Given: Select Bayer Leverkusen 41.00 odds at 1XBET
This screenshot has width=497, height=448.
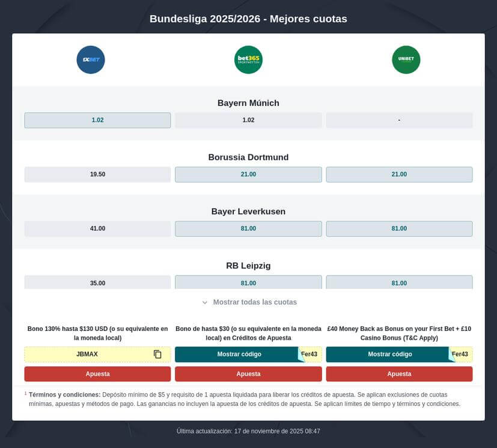Looking at the screenshot, I should [97, 228].
